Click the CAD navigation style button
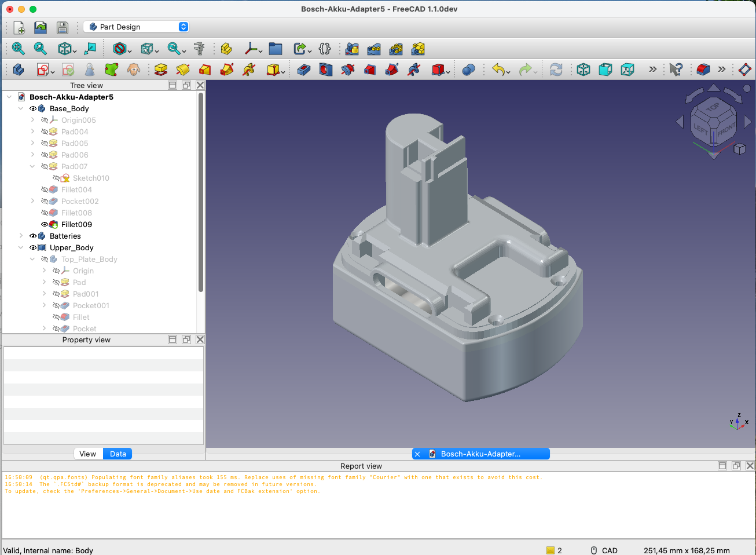 point(604,550)
